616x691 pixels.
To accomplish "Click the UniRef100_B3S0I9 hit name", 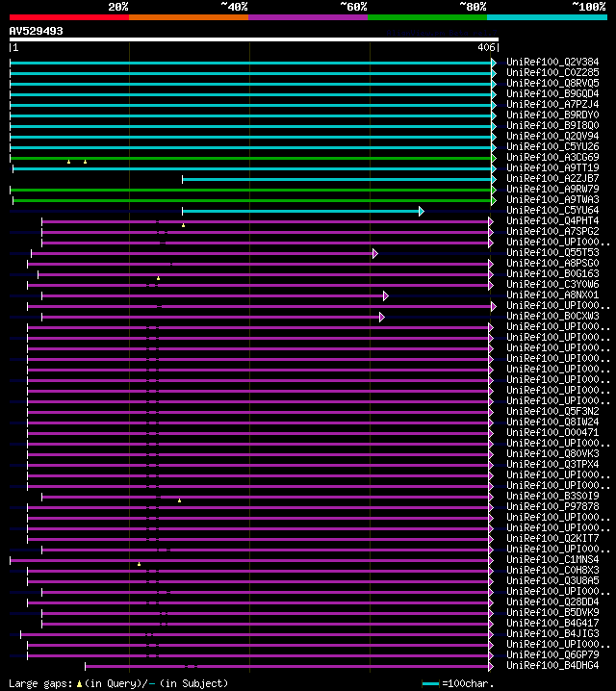I will point(552,496).
